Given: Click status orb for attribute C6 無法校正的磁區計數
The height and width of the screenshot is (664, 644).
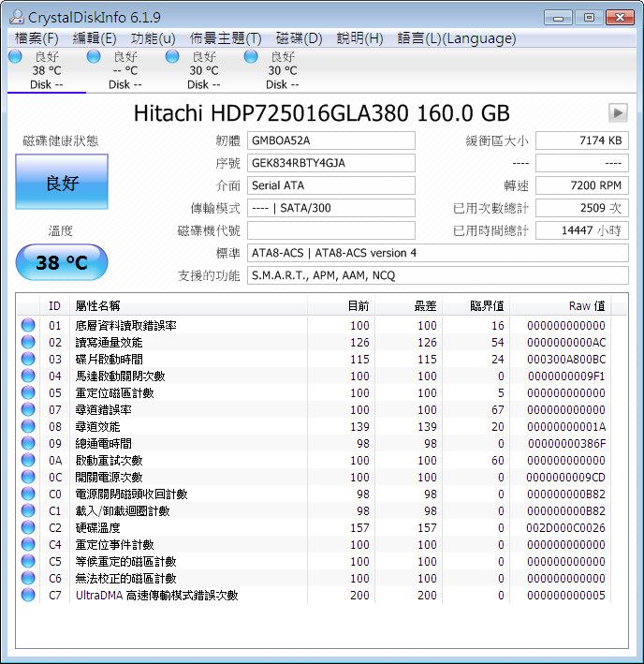Looking at the screenshot, I should 28,578.
